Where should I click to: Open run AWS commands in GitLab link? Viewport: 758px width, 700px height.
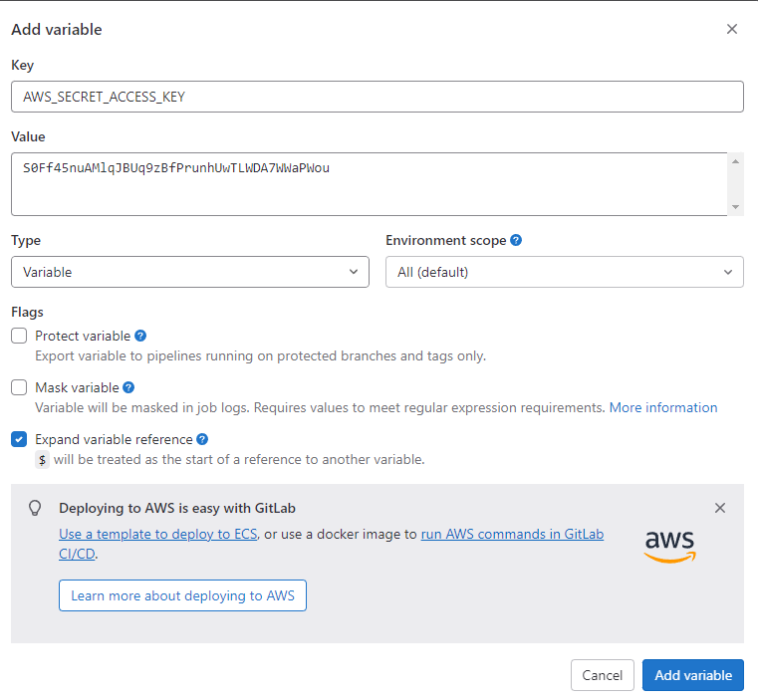click(512, 534)
